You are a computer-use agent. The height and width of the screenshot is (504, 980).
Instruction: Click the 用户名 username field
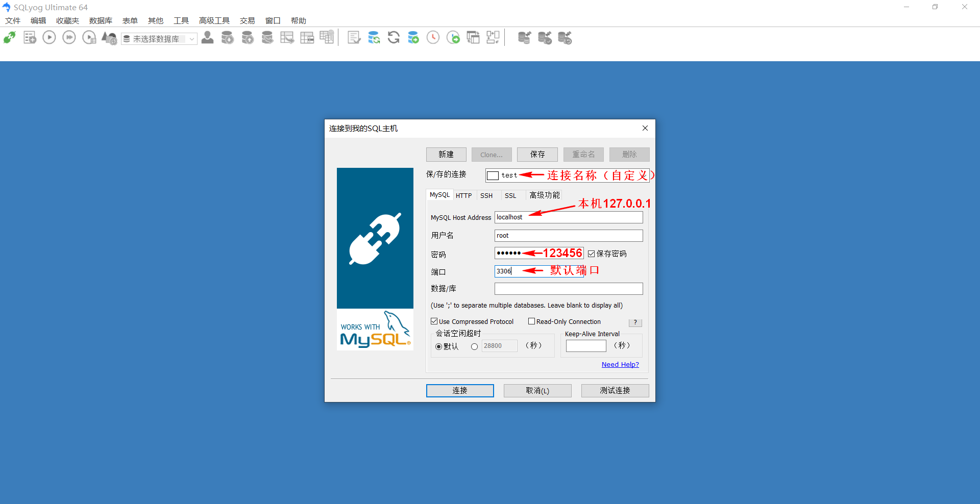click(569, 236)
